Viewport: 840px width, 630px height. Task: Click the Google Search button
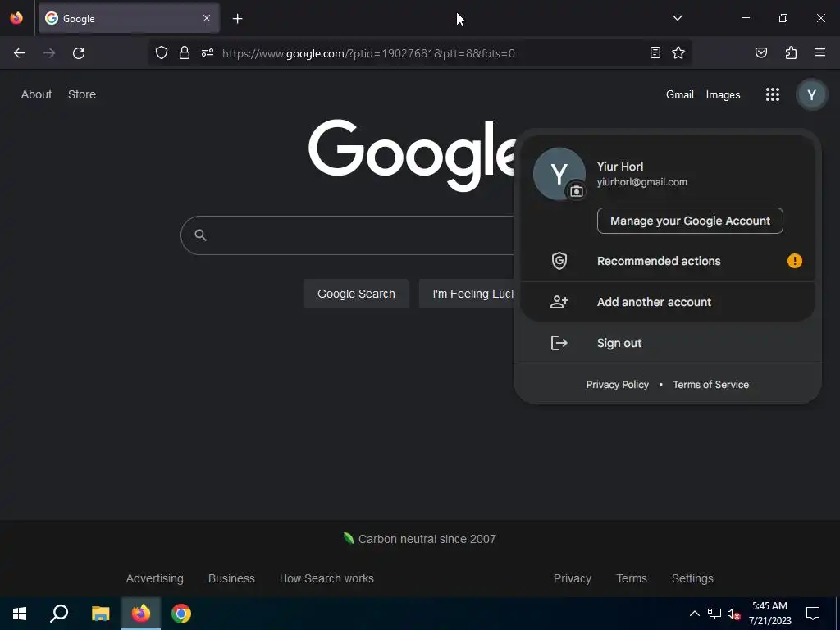click(x=356, y=294)
